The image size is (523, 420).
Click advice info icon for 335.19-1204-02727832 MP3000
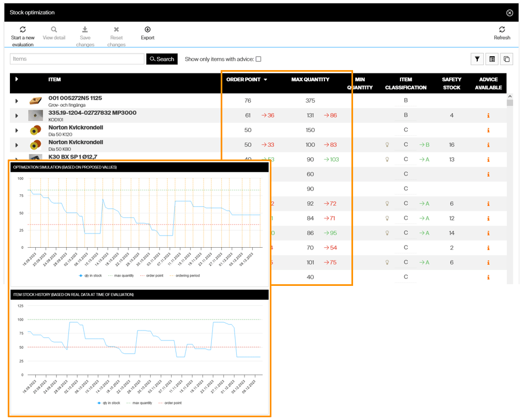pos(488,115)
